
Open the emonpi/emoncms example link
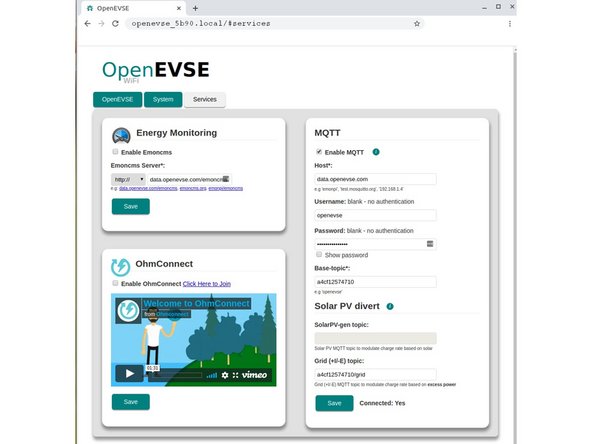pos(225,188)
